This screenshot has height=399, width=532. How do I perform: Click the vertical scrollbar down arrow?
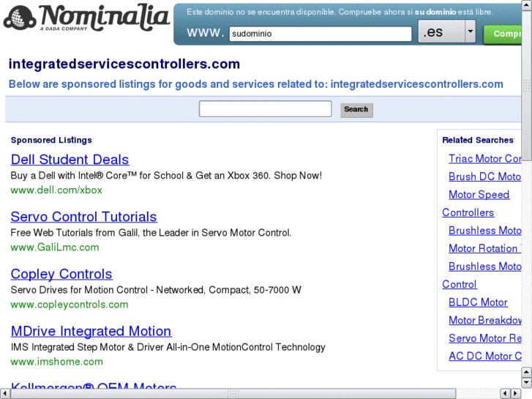527,383
